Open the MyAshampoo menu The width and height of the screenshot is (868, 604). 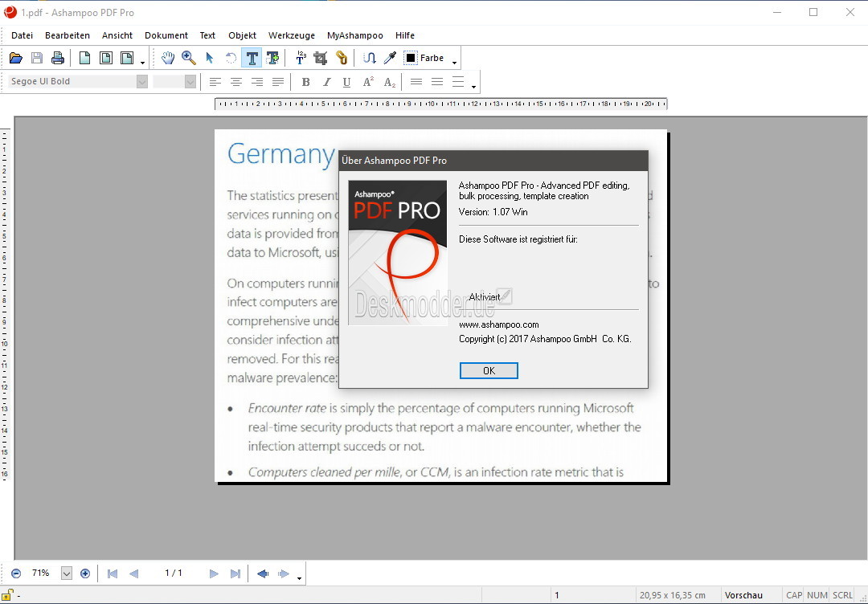[x=355, y=35]
